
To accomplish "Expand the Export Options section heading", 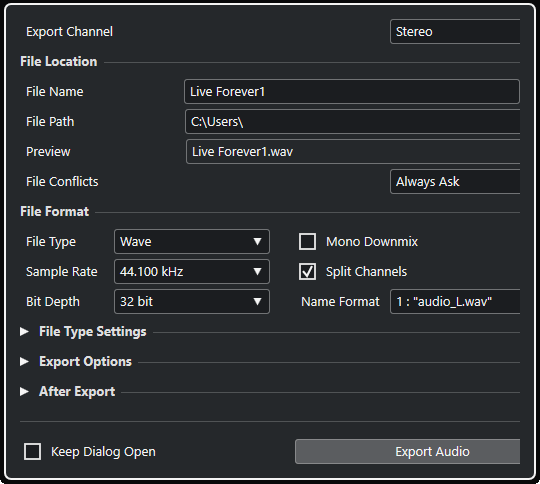I will (85, 361).
